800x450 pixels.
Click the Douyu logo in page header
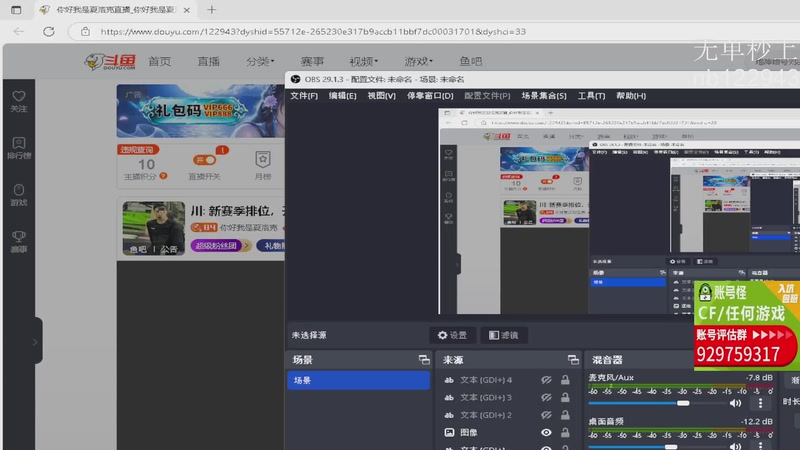point(110,61)
